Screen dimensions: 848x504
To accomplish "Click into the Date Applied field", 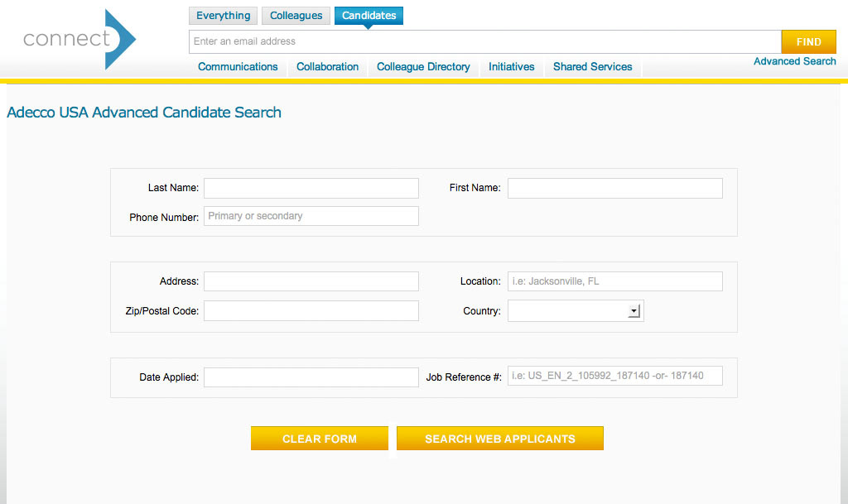I will tap(311, 377).
